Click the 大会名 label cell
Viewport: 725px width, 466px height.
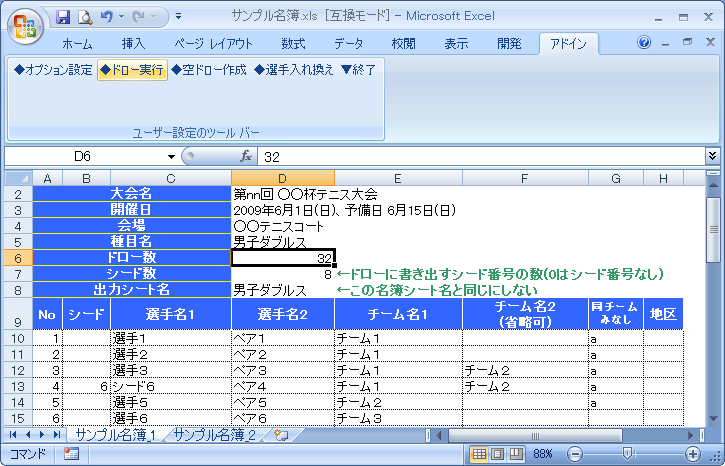(x=132, y=194)
